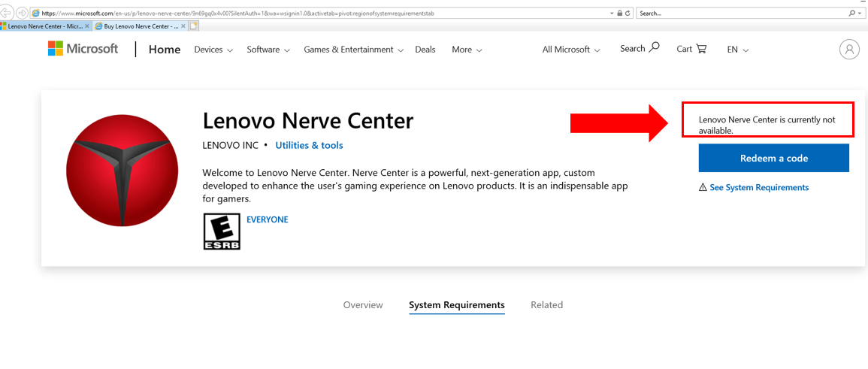Select the System Requirements tab

[457, 305]
